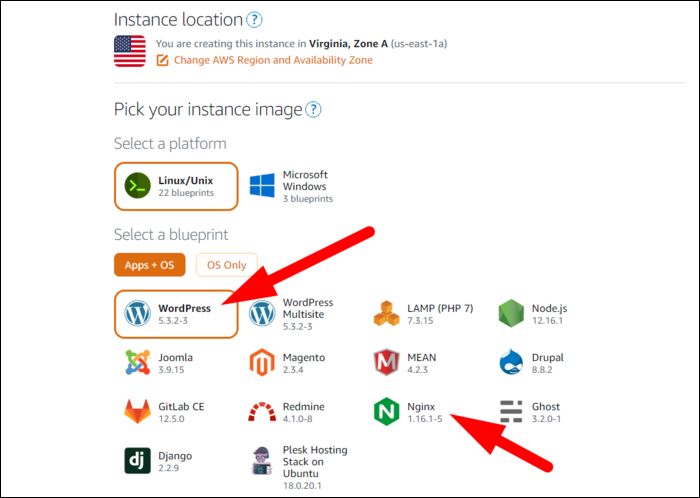Click the Ghost logo icon
The height and width of the screenshot is (498, 700).
pyautogui.click(x=511, y=411)
